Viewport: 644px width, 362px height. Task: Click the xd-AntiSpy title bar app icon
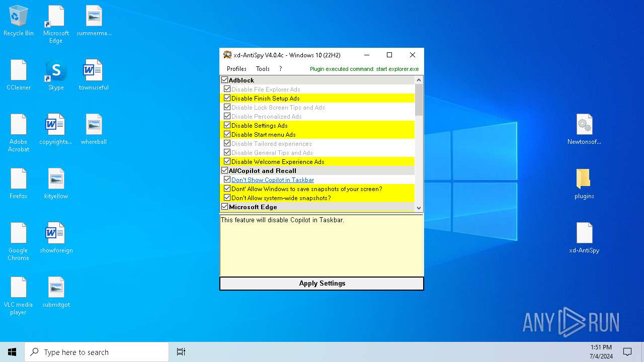[227, 55]
